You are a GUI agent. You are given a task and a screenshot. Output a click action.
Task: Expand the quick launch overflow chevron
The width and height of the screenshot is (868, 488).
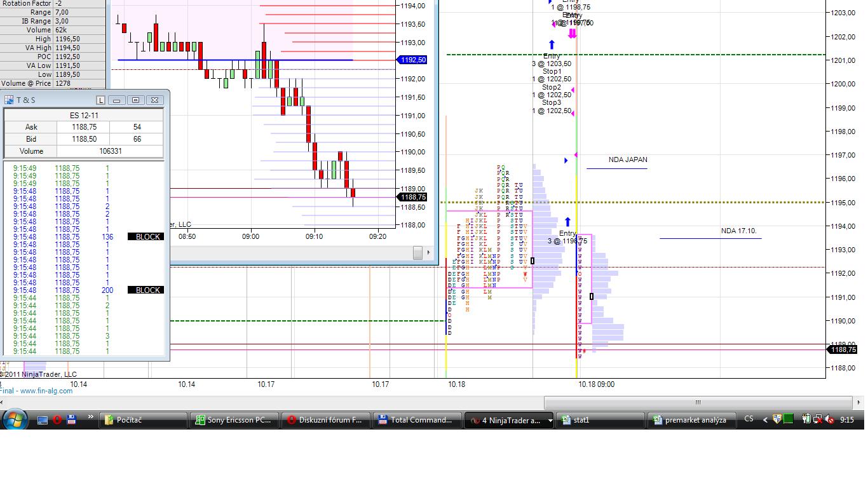[x=90, y=417]
